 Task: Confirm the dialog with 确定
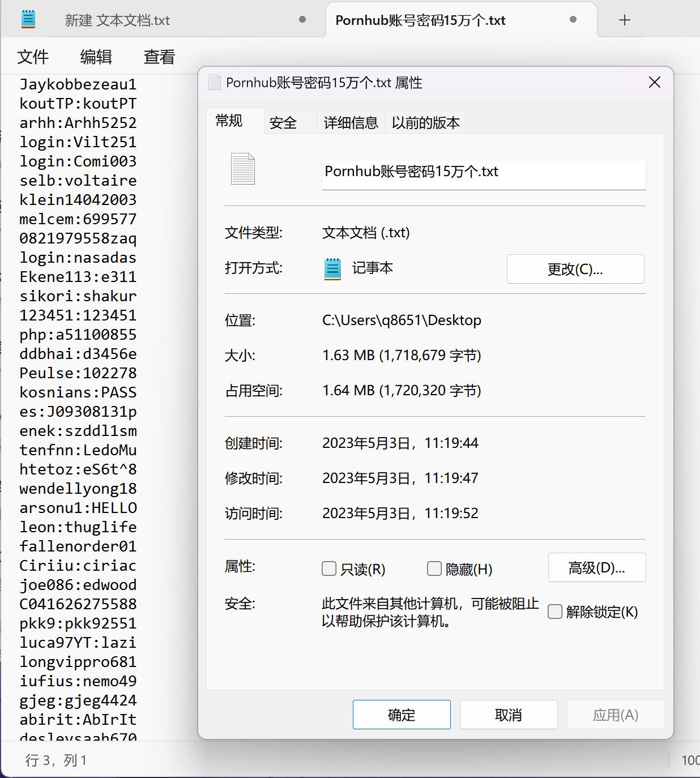402,715
